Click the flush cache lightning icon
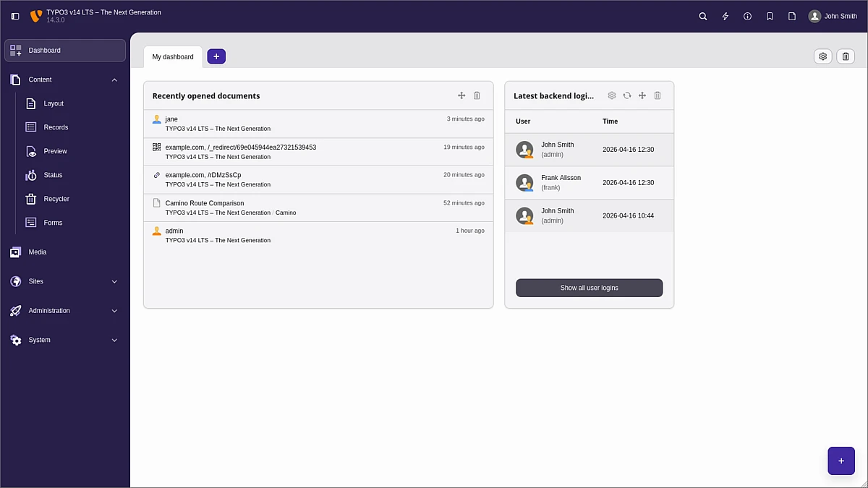 pyautogui.click(x=725, y=16)
